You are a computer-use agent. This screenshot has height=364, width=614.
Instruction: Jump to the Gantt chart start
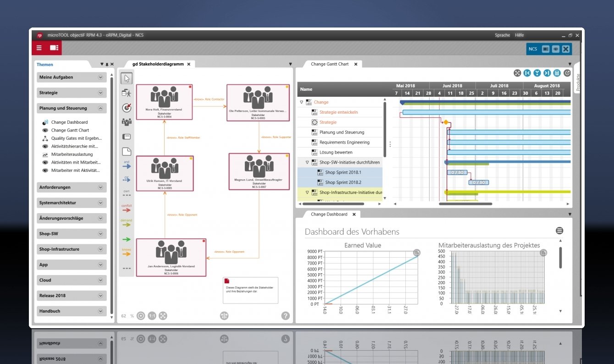tap(527, 73)
